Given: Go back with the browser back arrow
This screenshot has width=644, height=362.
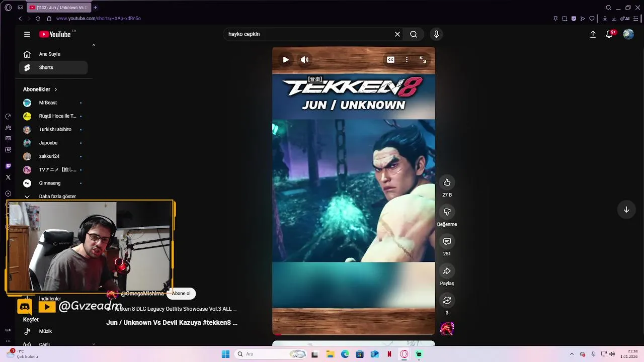Looking at the screenshot, I should pyautogui.click(x=20, y=19).
